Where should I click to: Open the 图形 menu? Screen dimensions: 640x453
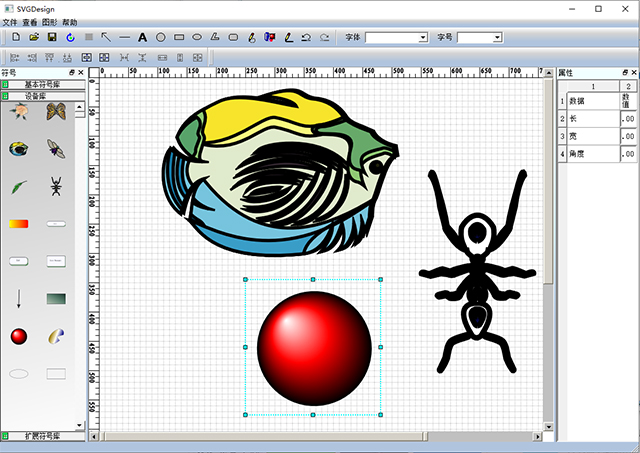48,21
